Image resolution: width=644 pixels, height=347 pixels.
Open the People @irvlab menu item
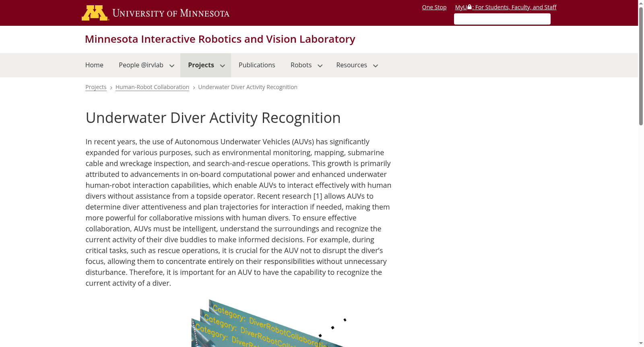(x=141, y=65)
